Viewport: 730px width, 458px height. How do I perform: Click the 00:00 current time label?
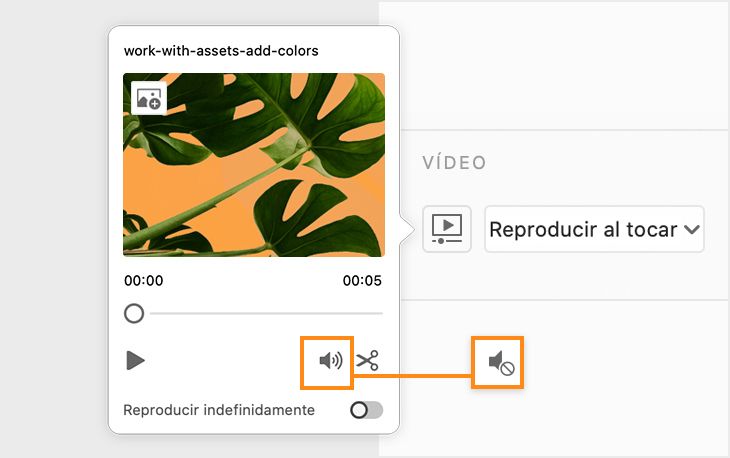(x=143, y=281)
